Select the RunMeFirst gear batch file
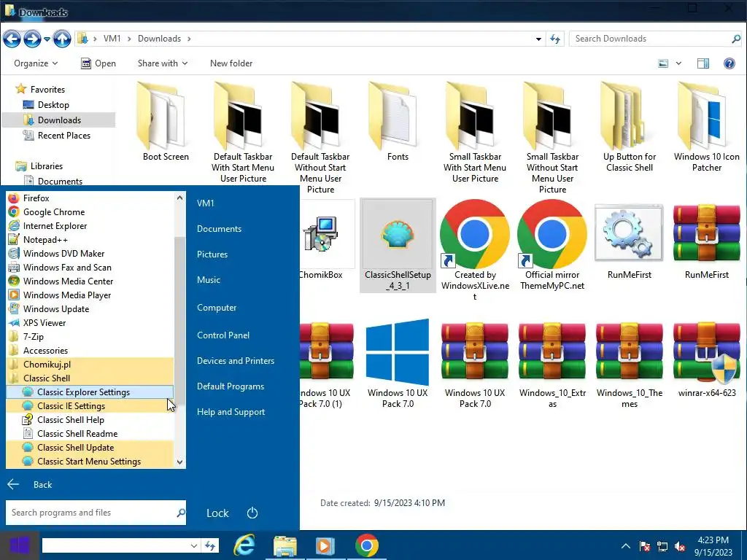 [x=630, y=241]
